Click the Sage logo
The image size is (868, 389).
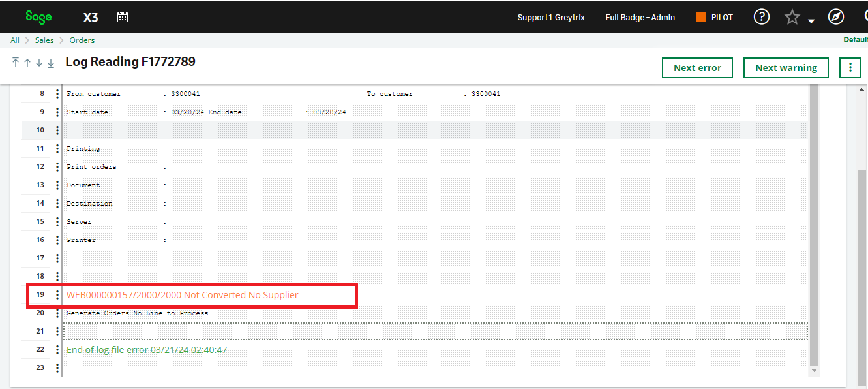(38, 16)
